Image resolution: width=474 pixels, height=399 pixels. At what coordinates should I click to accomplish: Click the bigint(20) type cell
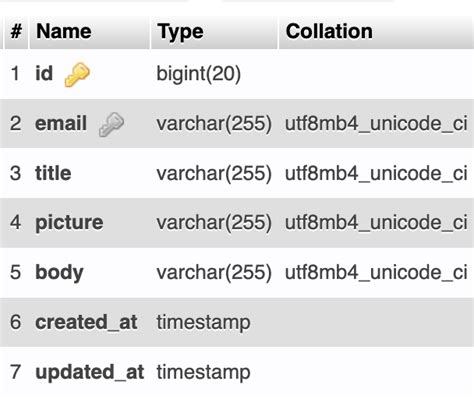(199, 74)
